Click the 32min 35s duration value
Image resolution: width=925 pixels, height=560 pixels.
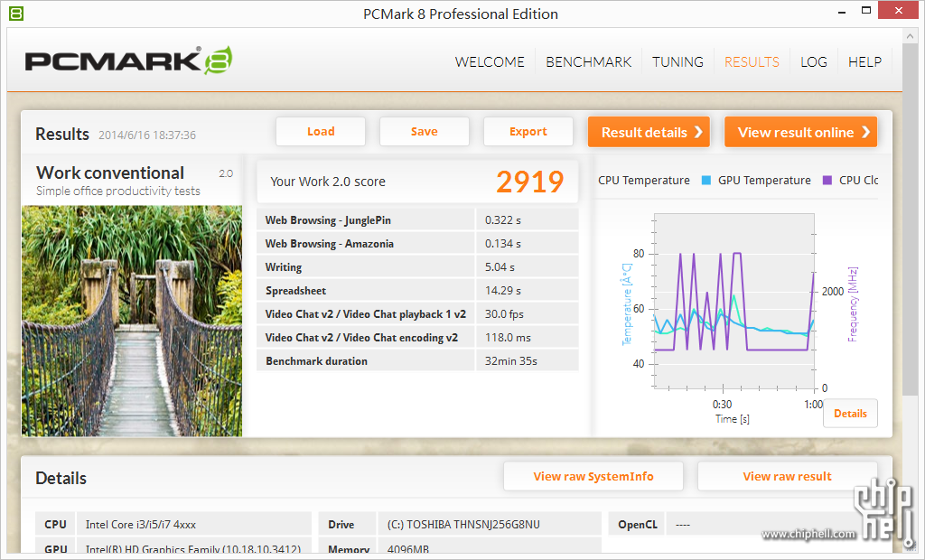(x=511, y=361)
